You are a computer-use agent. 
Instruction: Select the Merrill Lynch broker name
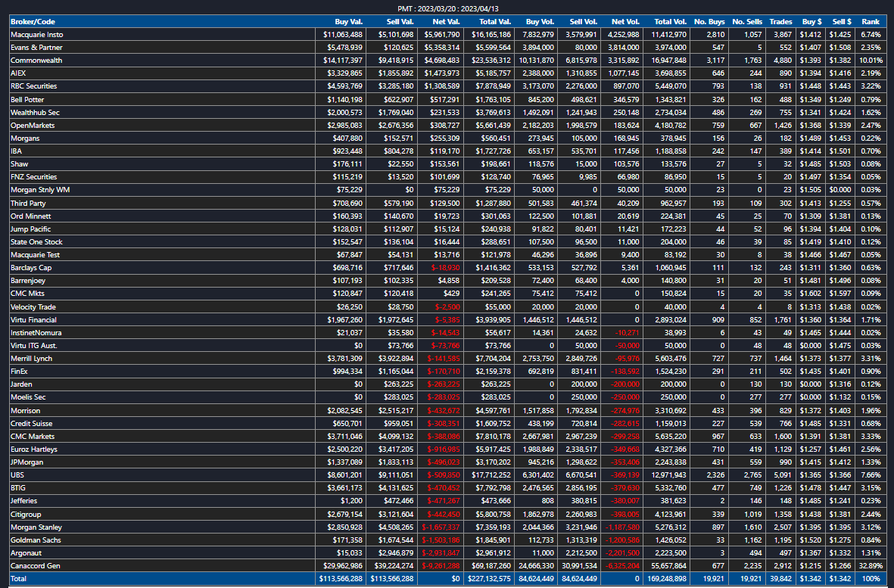pyautogui.click(x=31, y=359)
